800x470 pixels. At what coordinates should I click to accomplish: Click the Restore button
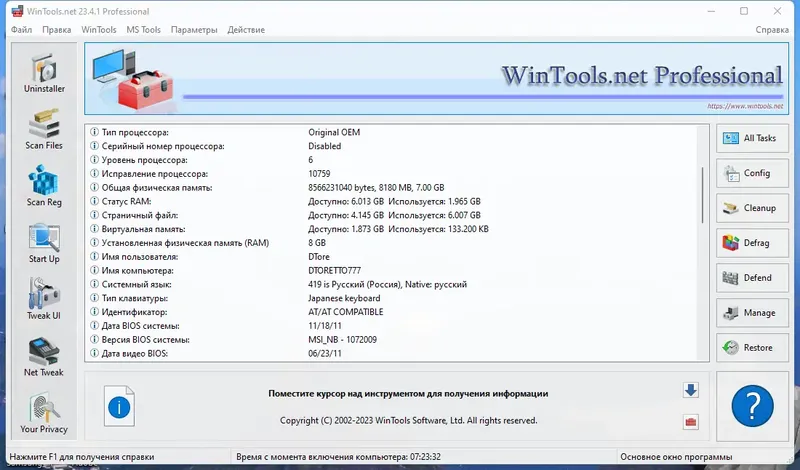click(752, 348)
